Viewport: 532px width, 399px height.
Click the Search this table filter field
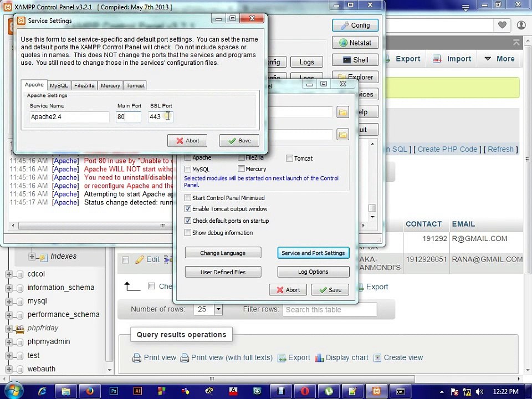pos(330,310)
